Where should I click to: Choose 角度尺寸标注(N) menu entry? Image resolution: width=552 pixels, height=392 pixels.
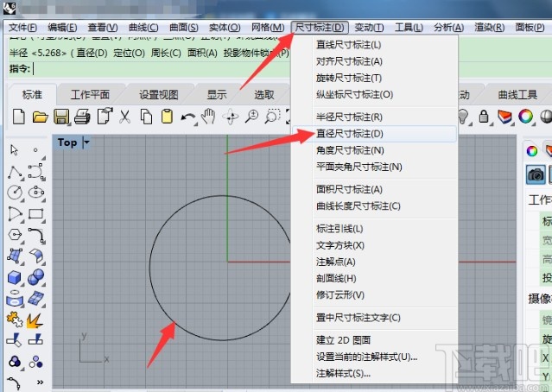point(374,150)
